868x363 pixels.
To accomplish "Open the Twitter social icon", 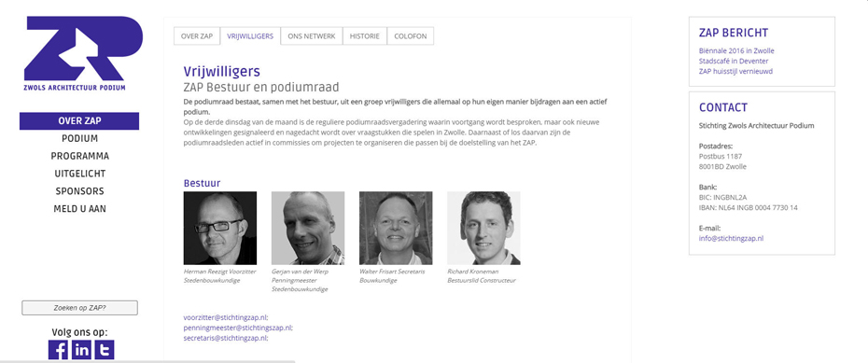I will [105, 350].
